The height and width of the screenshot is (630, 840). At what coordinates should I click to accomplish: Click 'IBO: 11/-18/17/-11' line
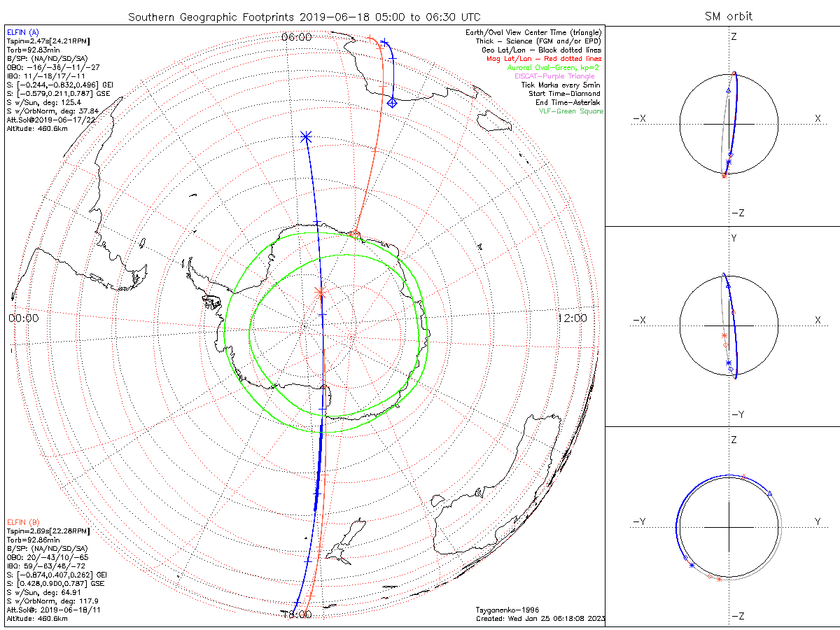click(x=45, y=76)
